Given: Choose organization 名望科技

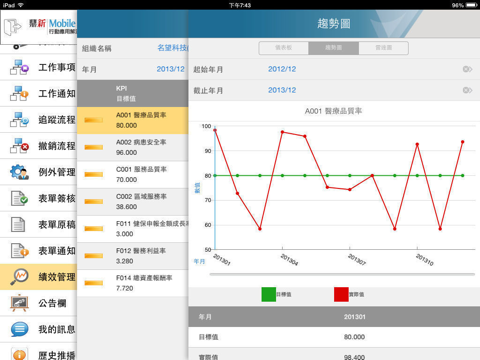Looking at the screenshot, I should tap(173, 48).
